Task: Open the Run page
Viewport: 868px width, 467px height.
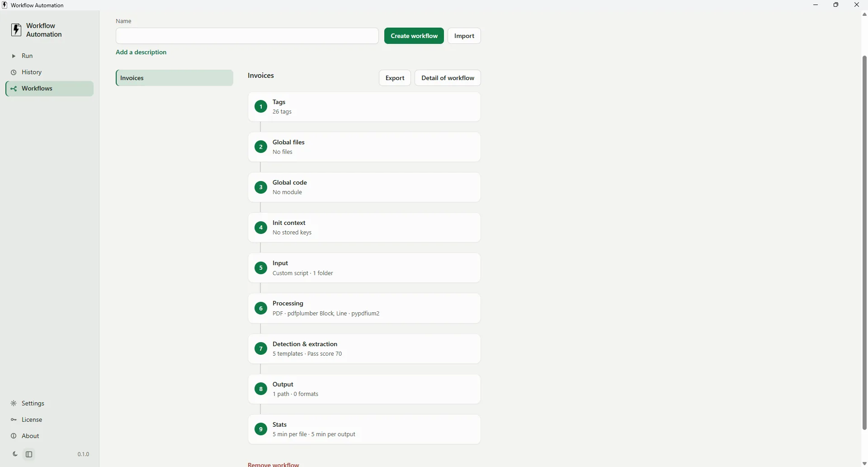Action: tap(50, 56)
